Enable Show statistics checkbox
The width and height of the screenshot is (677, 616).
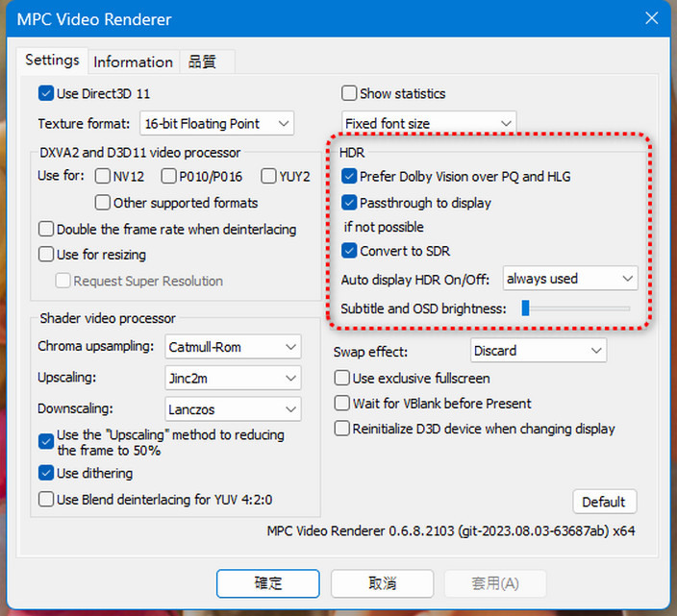tap(349, 93)
